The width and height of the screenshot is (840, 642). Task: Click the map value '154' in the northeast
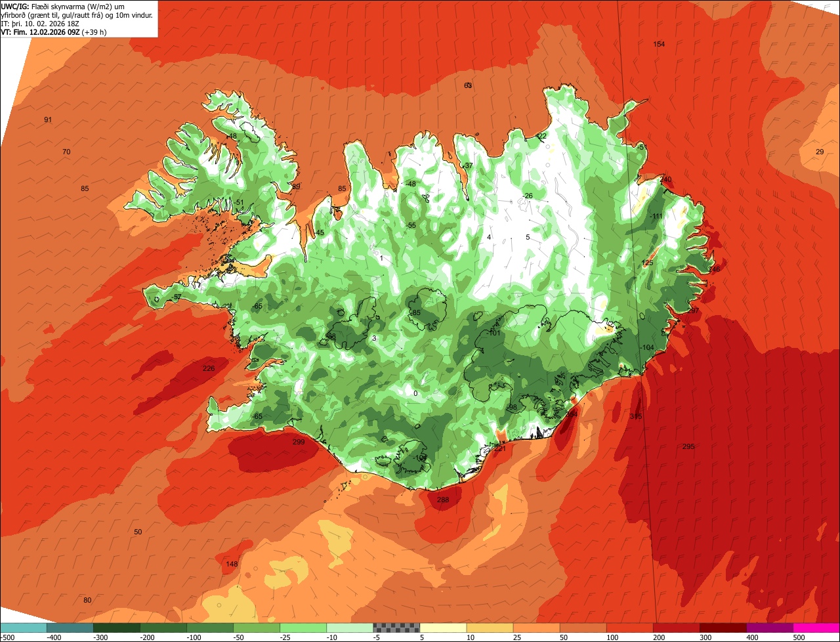[x=659, y=44]
